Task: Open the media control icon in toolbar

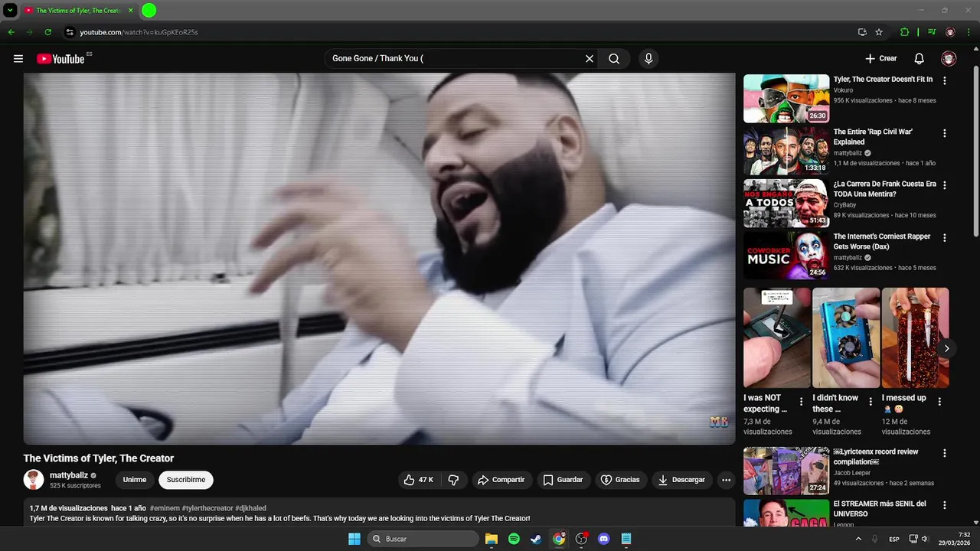Action: pyautogui.click(x=932, y=32)
